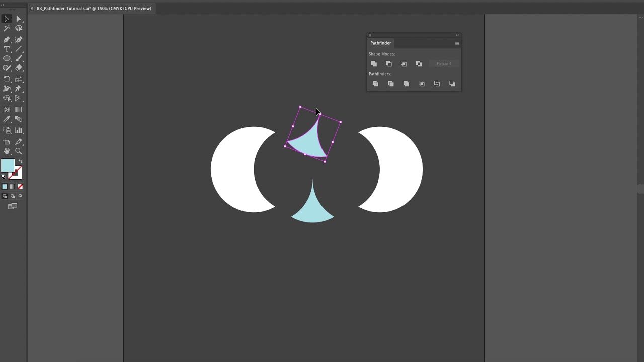Apply Minus Front shape mode

[x=389, y=64]
